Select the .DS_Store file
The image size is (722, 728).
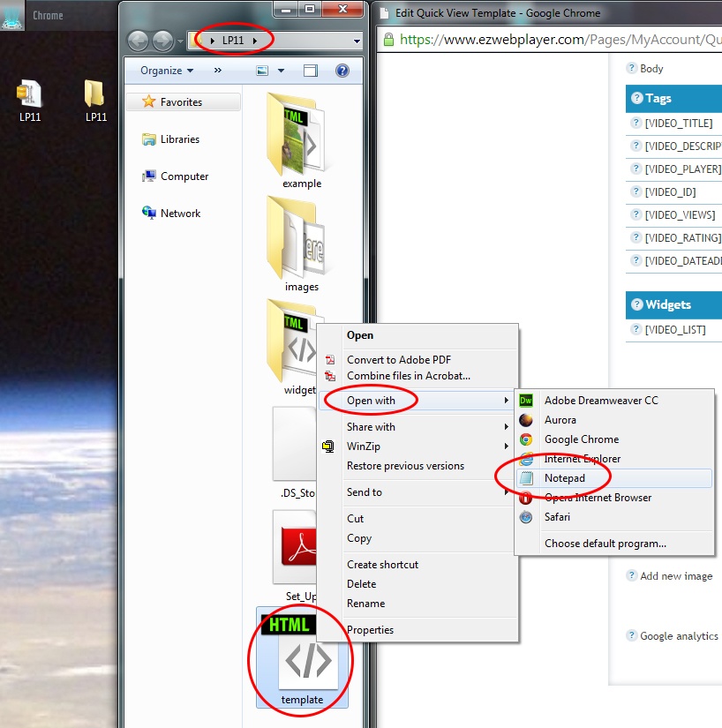pyautogui.click(x=295, y=453)
